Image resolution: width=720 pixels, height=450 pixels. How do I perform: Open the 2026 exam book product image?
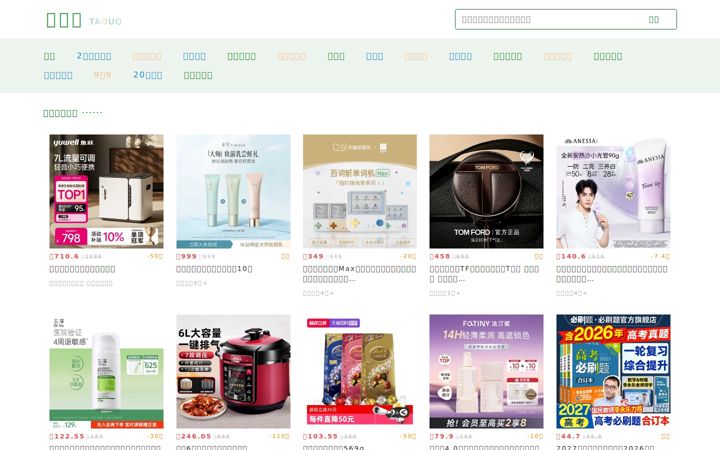click(613, 371)
